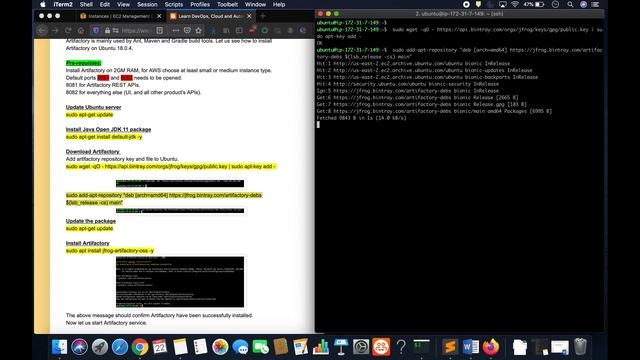Click the green circular extension icon
The width and height of the screenshot is (640, 360).
pyautogui.click(x=265, y=31)
